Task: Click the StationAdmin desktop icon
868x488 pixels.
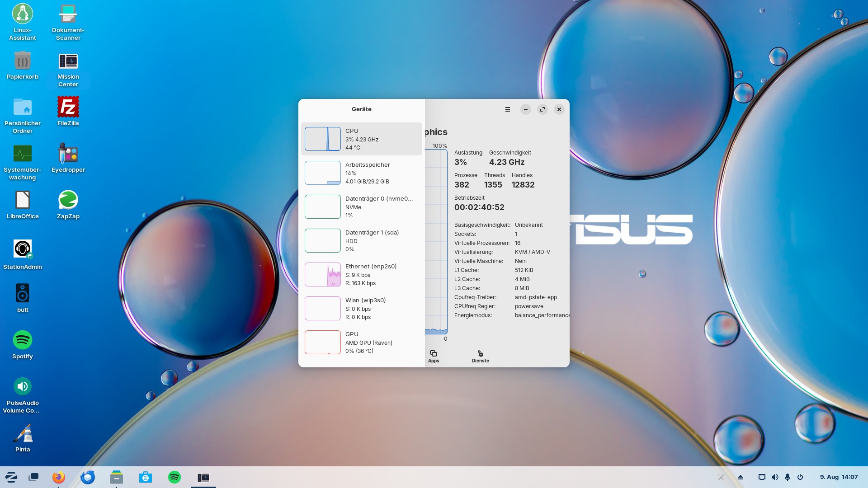Action: [23, 249]
